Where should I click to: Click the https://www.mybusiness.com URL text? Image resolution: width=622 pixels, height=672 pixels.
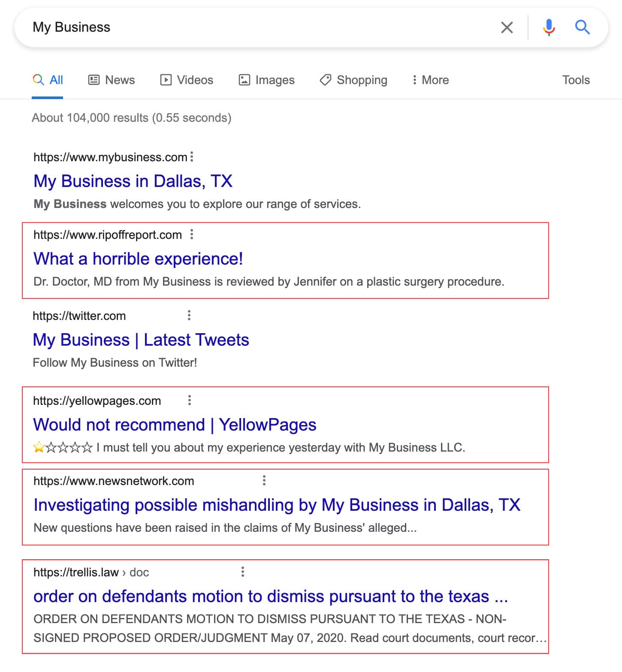point(110,157)
